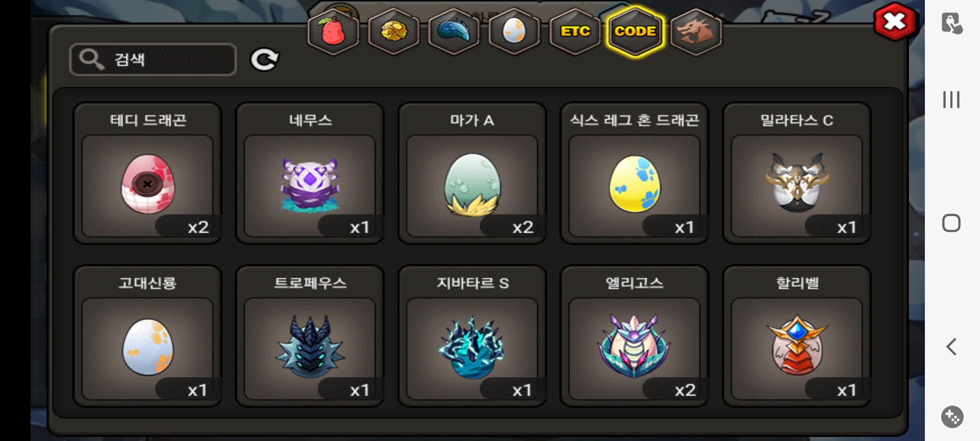Image resolution: width=980 pixels, height=441 pixels.
Task: Pick the 마가 A green egg
Action: 472,173
